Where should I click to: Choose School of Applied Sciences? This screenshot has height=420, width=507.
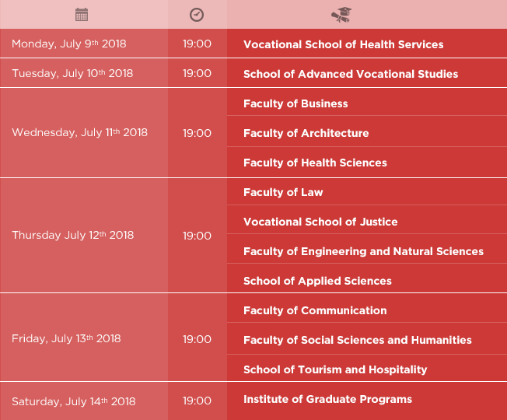click(317, 281)
